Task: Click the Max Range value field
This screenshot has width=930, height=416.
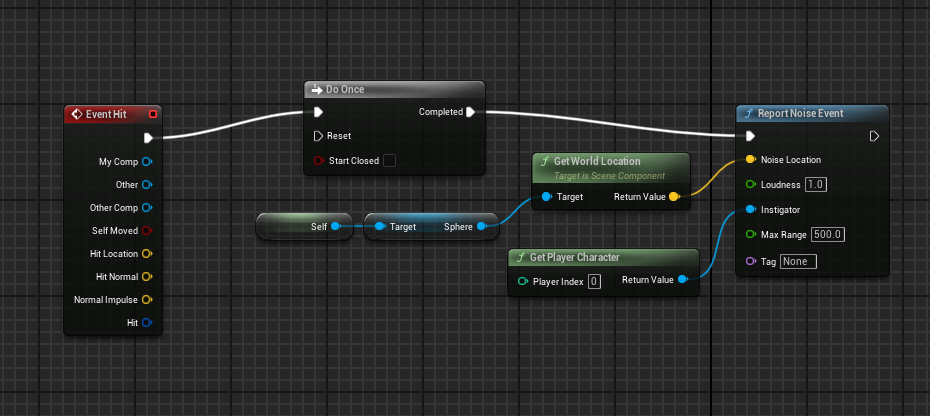Action: click(826, 235)
